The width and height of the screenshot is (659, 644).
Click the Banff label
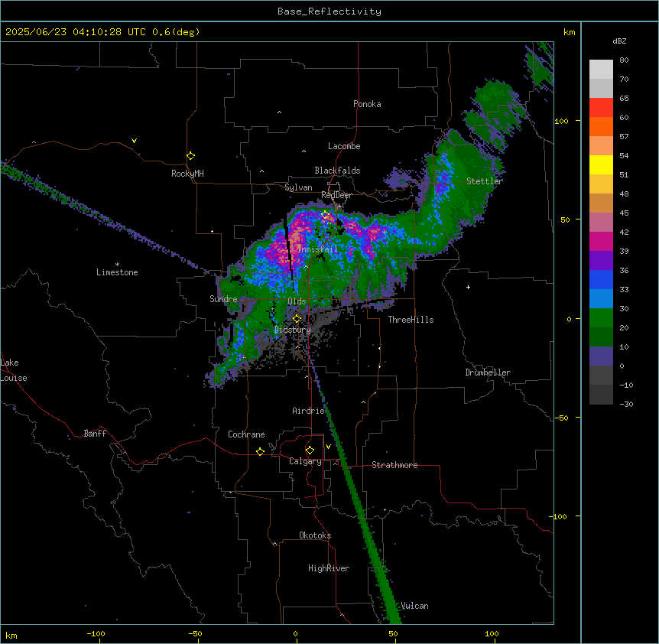95,434
